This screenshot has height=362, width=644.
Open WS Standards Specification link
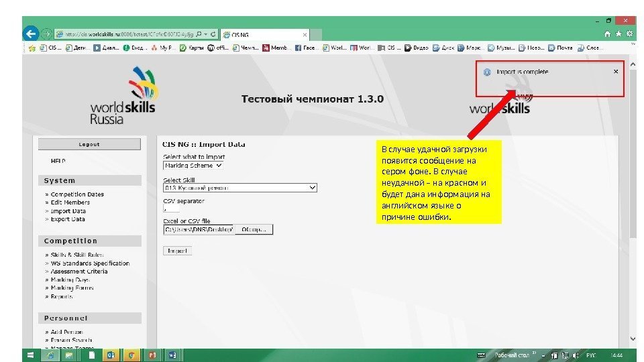90,263
